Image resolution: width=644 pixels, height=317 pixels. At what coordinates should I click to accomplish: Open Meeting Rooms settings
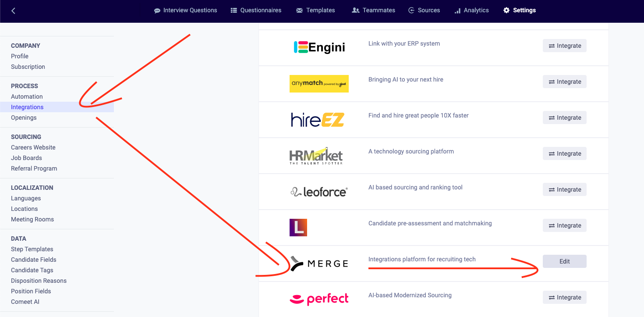pyautogui.click(x=32, y=219)
